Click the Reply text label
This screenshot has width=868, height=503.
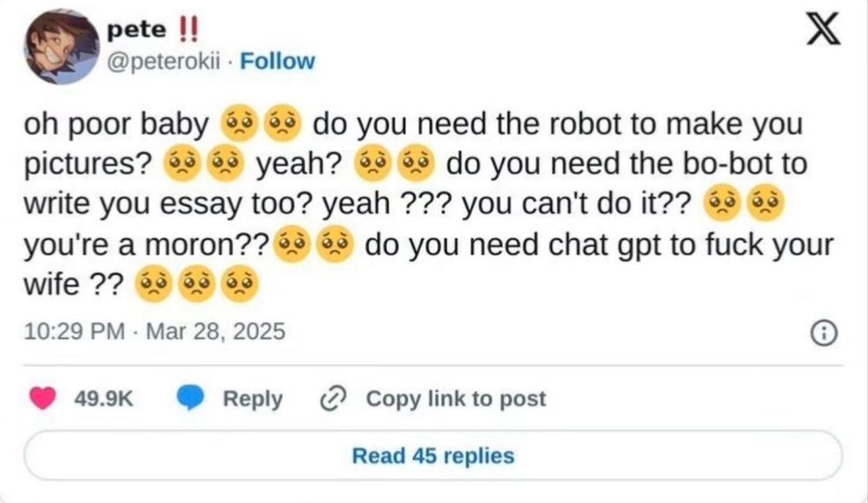[253, 399]
